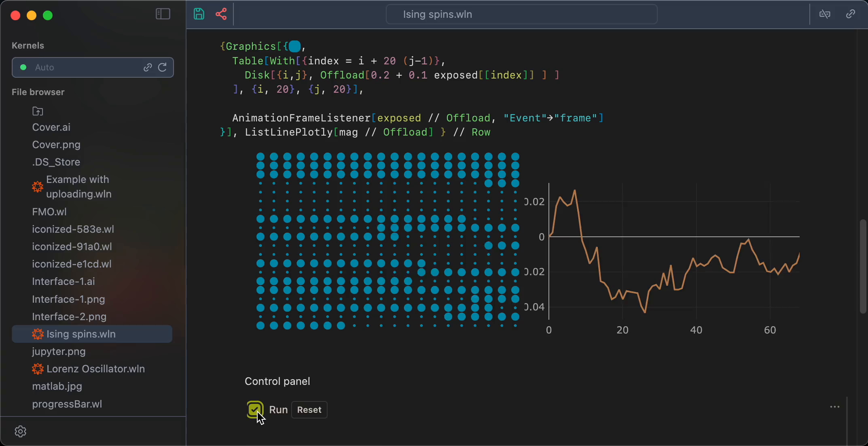Screen dimensions: 868x446
Task: Go to parent folder icon
Action: pyautogui.click(x=38, y=111)
